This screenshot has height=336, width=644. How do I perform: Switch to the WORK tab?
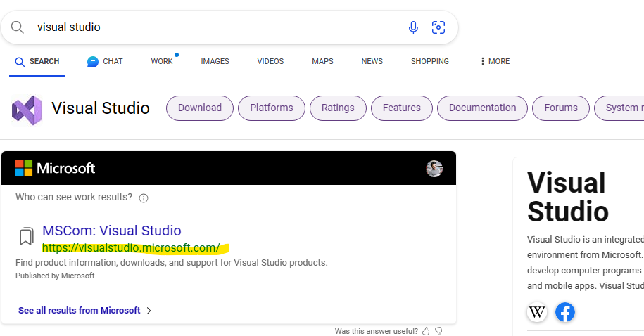(162, 62)
